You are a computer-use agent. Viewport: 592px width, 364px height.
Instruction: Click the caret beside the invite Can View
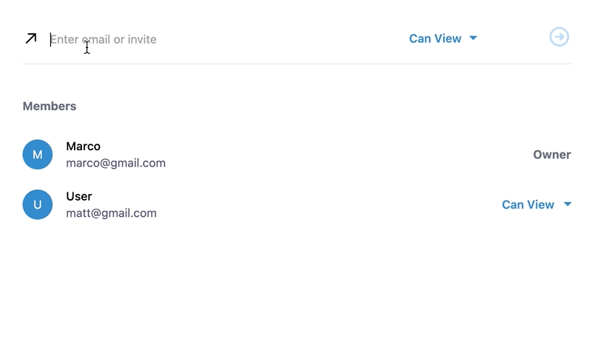tap(474, 38)
